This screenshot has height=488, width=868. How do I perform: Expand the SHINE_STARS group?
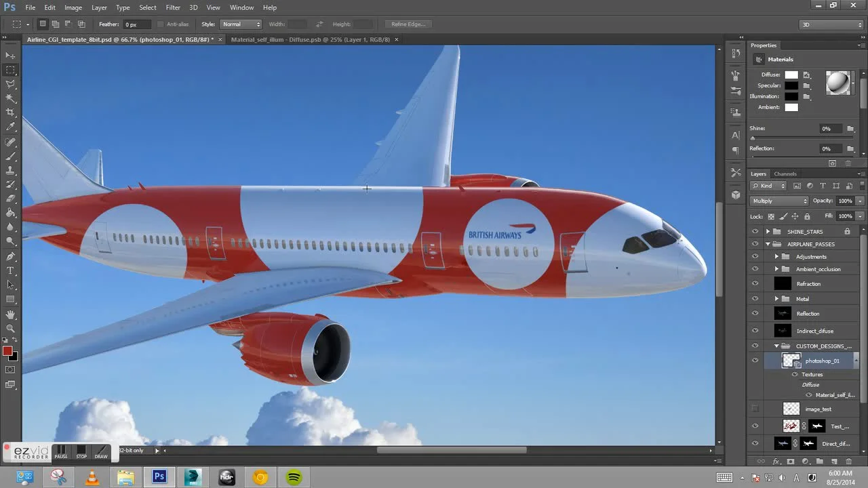pos(768,232)
